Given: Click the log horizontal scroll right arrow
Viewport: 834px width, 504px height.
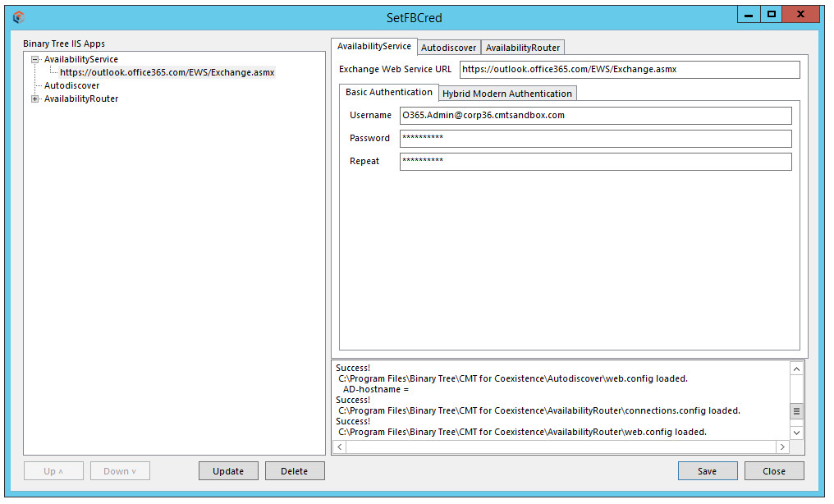Looking at the screenshot, I should (782, 447).
